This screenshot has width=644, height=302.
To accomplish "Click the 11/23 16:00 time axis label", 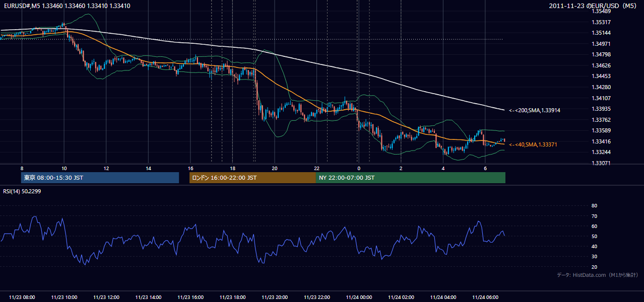I will coord(190,297).
